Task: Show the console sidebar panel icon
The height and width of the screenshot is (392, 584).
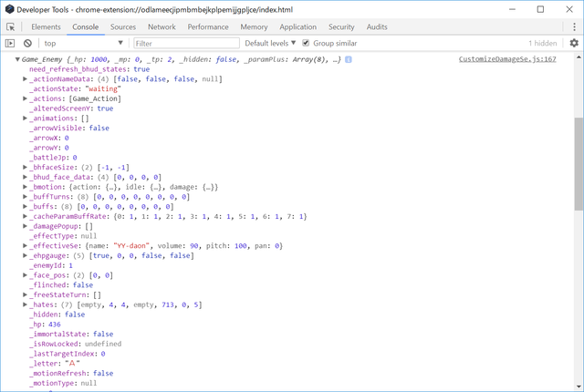Action: [x=10, y=43]
